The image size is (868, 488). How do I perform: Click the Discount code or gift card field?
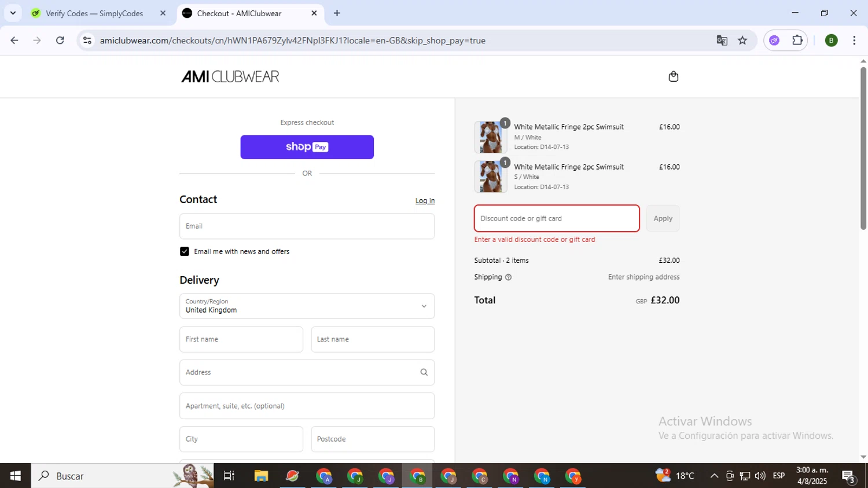557,218
